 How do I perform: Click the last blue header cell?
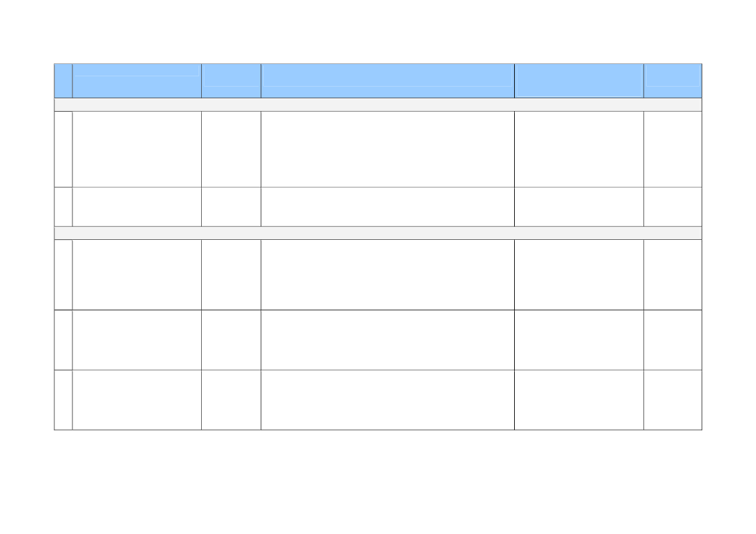(673, 80)
